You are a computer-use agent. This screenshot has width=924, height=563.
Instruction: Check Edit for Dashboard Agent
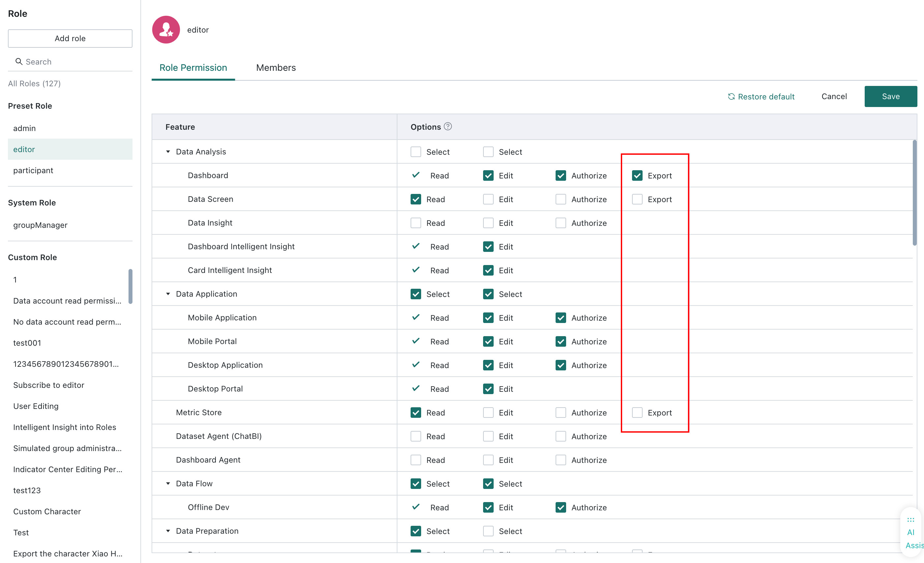pos(488,460)
